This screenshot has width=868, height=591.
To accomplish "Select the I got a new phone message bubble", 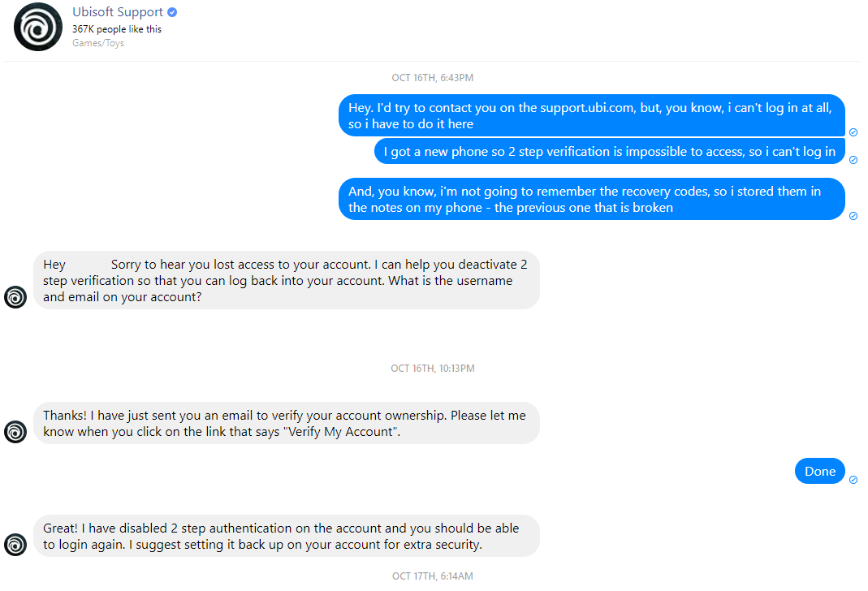I will click(610, 151).
